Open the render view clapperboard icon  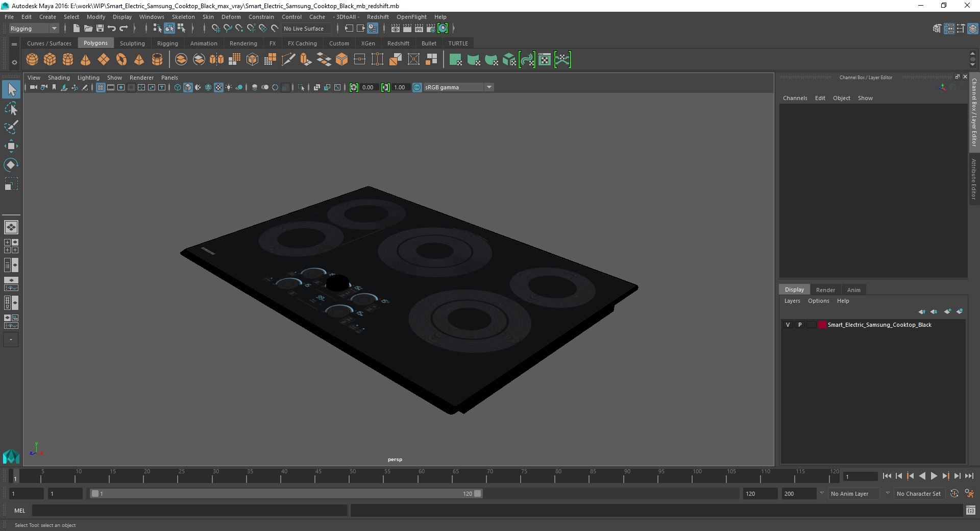point(396,29)
